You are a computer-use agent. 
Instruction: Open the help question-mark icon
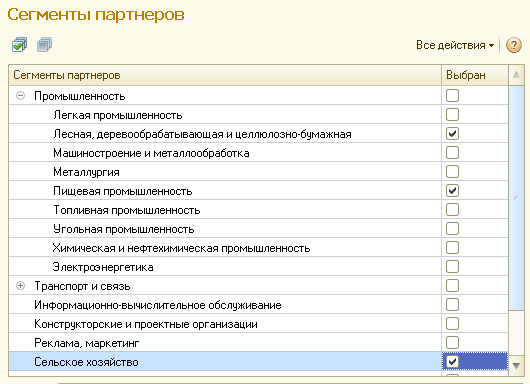tap(513, 45)
